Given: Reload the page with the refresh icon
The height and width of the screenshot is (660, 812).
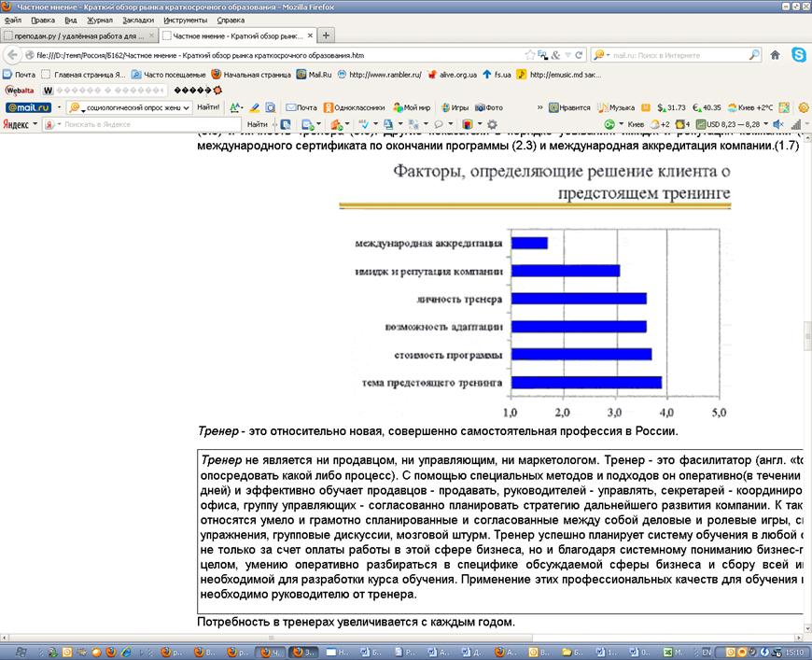Looking at the screenshot, I should (x=579, y=55).
